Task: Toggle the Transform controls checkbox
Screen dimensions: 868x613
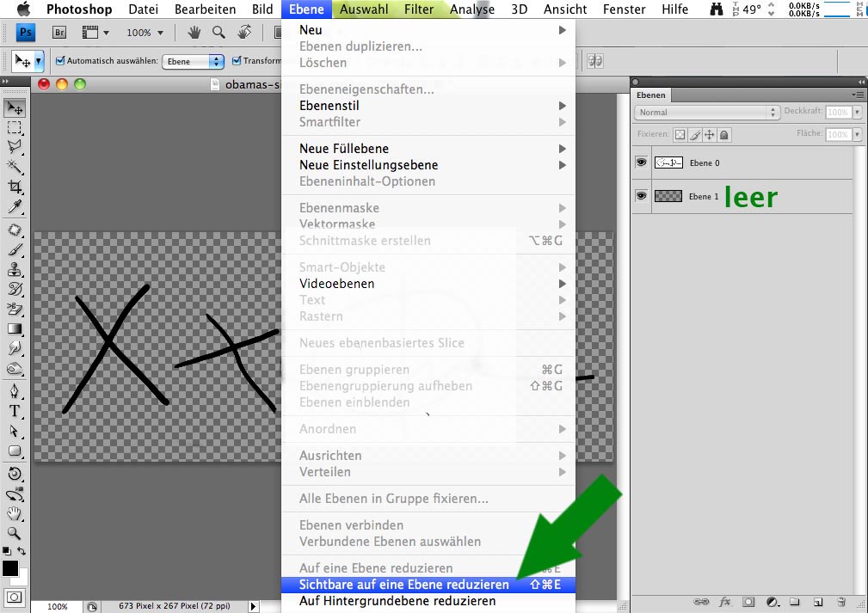Action: tap(237, 61)
